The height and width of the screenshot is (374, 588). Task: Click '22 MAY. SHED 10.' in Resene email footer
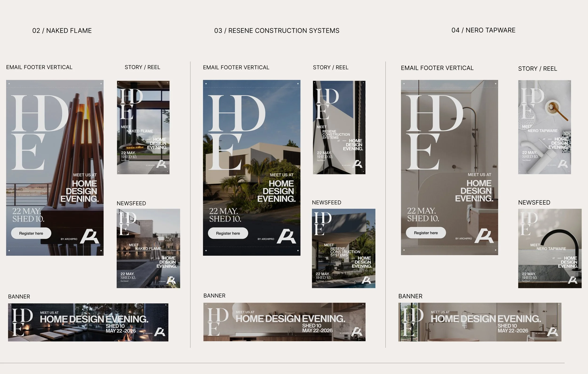click(x=225, y=215)
